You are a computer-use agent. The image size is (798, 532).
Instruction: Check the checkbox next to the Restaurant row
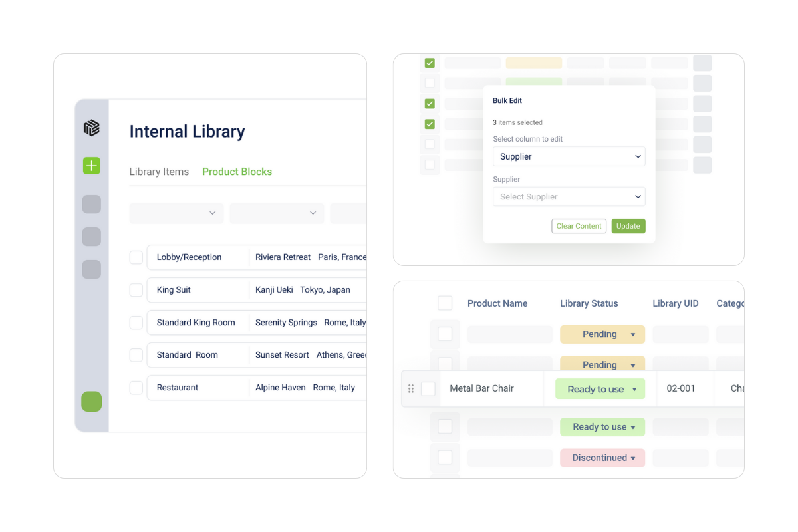136,388
